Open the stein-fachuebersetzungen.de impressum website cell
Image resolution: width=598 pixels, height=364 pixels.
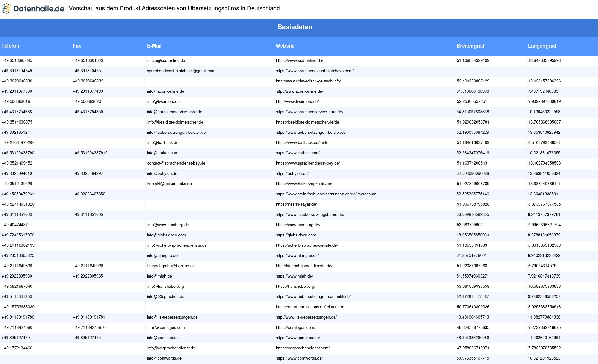[326, 194]
